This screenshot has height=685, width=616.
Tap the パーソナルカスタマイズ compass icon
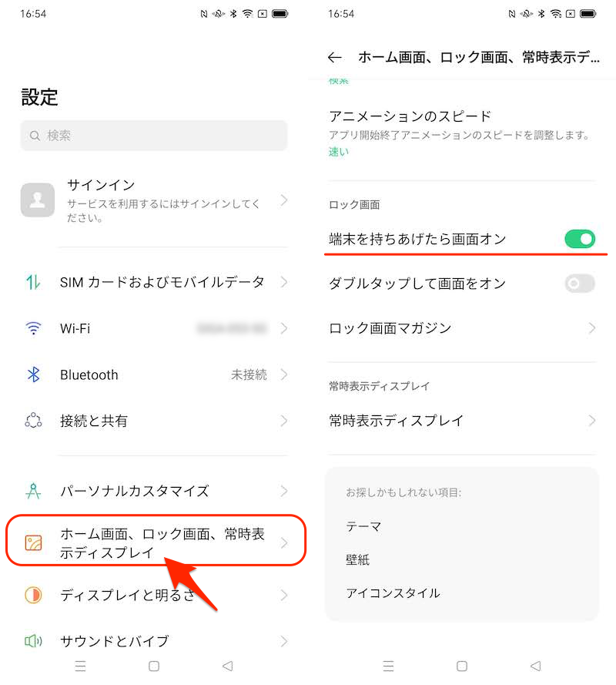coord(33,491)
